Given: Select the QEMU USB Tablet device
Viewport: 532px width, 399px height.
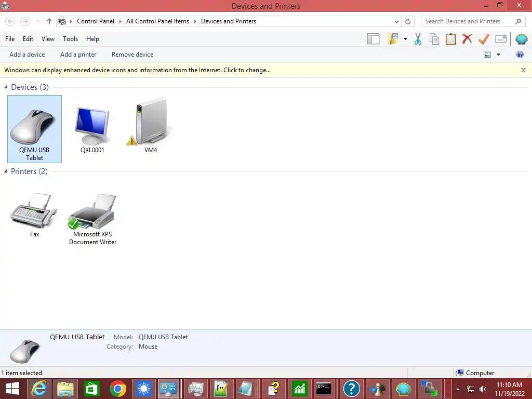Looking at the screenshot, I should [35, 129].
